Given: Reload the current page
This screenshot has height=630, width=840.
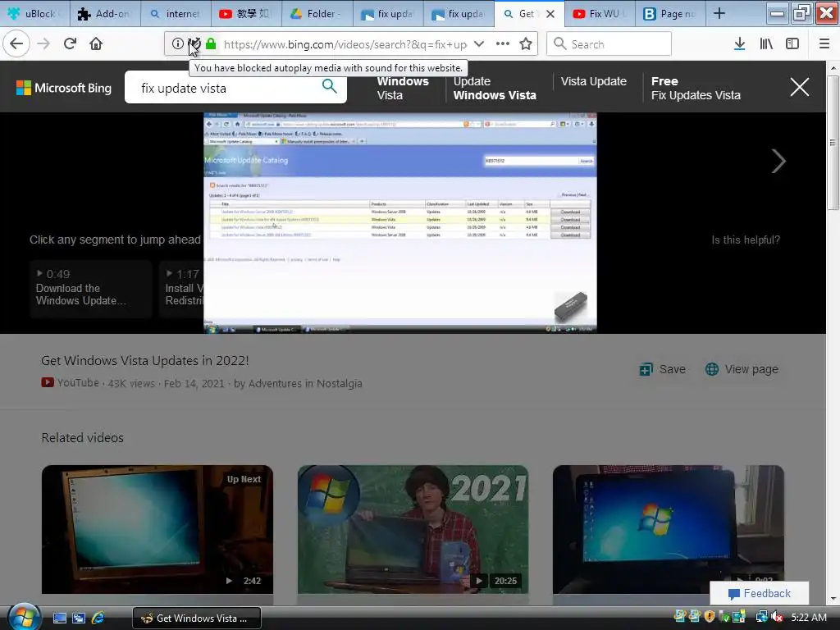Looking at the screenshot, I should (x=70, y=43).
